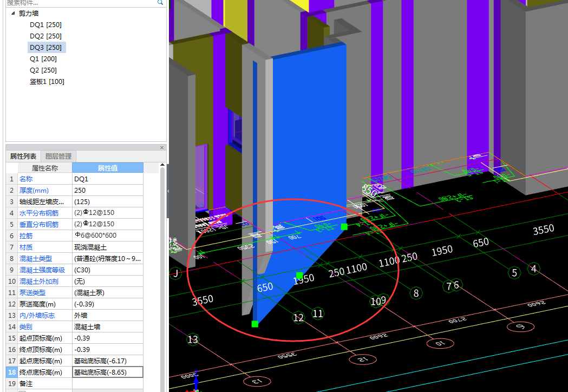Switch to the 图层管理 tab

coord(58,156)
